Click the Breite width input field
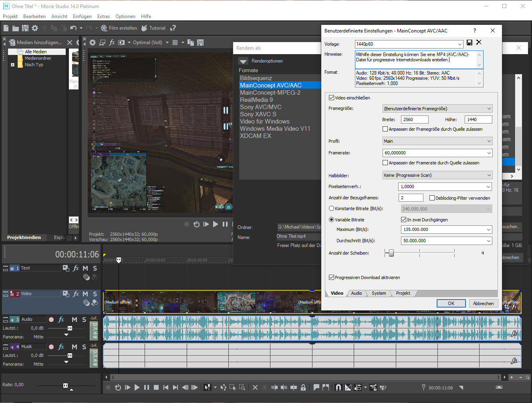This screenshot has width=532, height=403. pyautogui.click(x=415, y=119)
